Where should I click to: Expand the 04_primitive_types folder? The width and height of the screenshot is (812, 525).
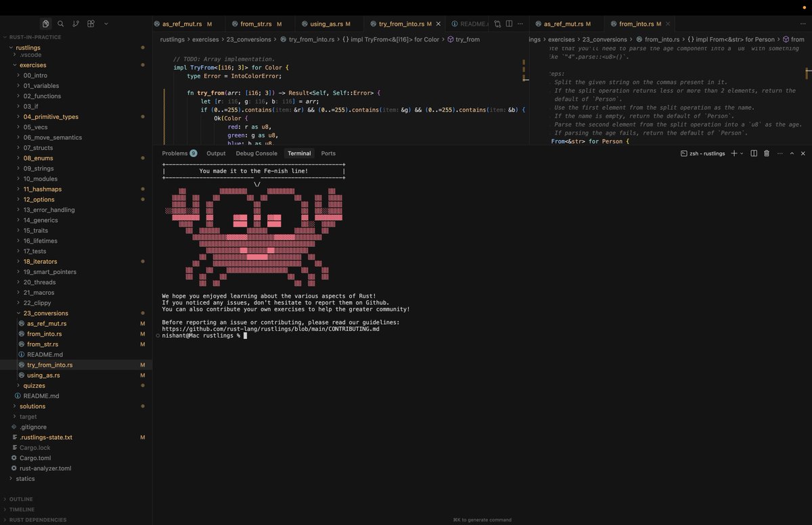click(x=51, y=117)
